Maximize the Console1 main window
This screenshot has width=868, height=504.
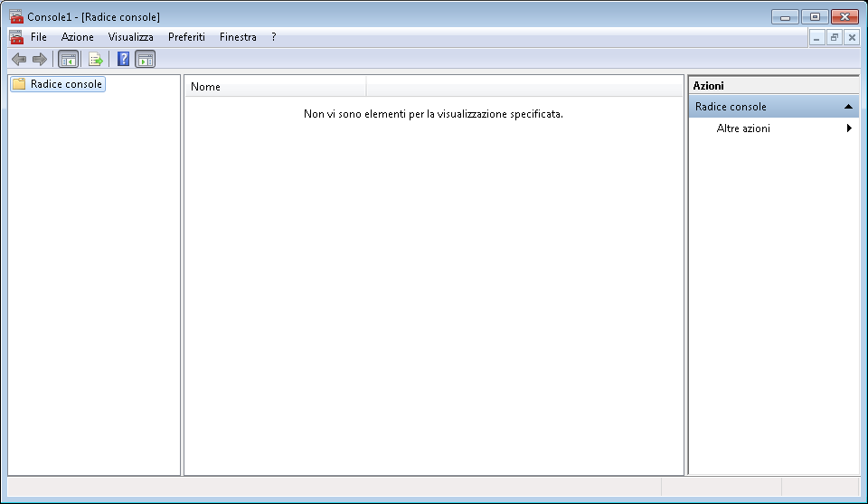pyautogui.click(x=815, y=17)
